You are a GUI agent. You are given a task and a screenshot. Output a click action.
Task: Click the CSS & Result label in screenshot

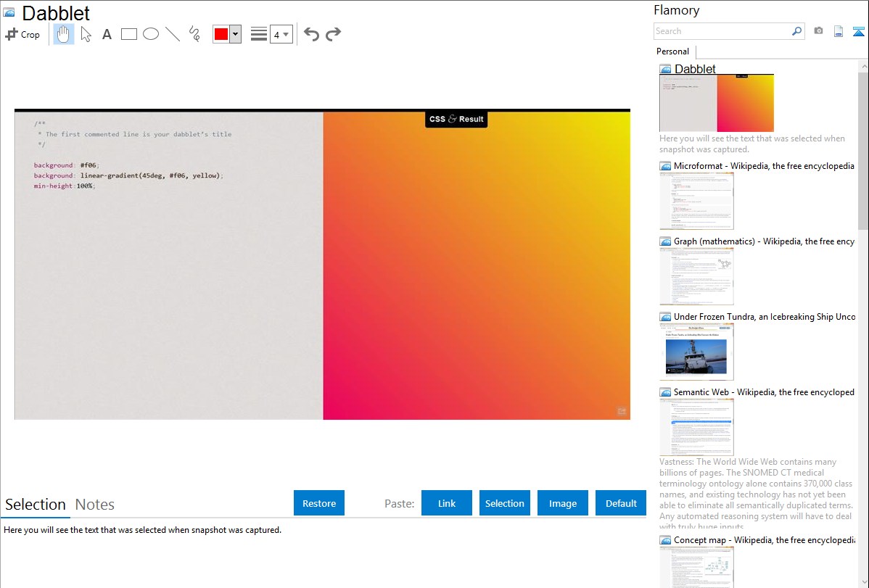tap(456, 119)
